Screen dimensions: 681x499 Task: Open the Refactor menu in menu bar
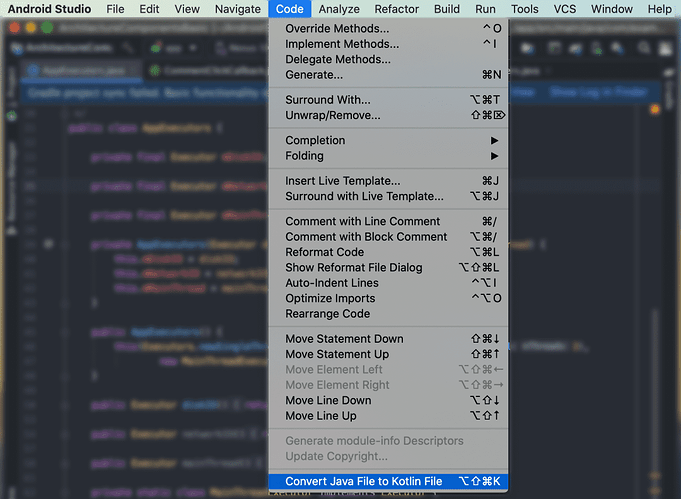(397, 9)
